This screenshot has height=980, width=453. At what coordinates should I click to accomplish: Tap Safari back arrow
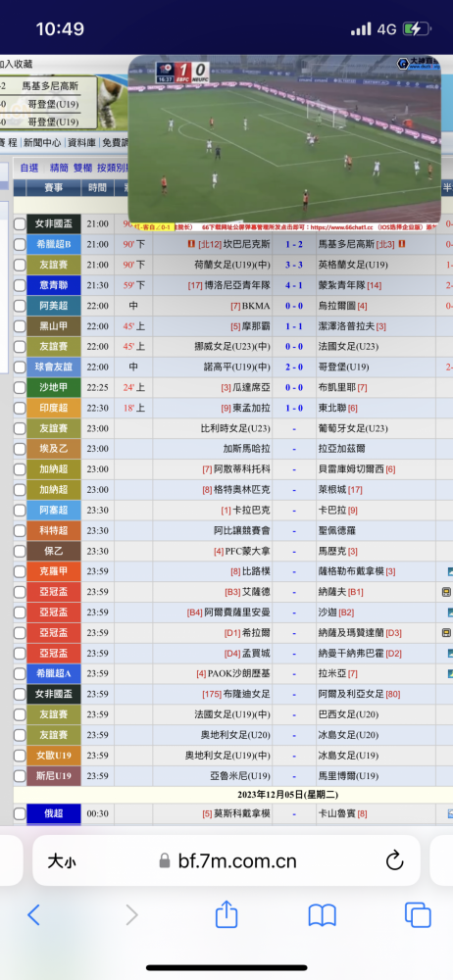(33, 915)
